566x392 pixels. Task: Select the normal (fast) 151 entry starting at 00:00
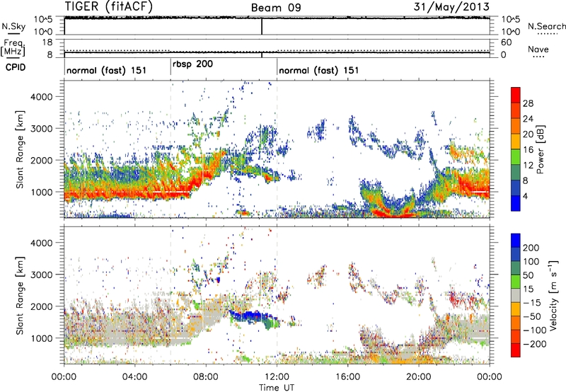tap(107, 70)
